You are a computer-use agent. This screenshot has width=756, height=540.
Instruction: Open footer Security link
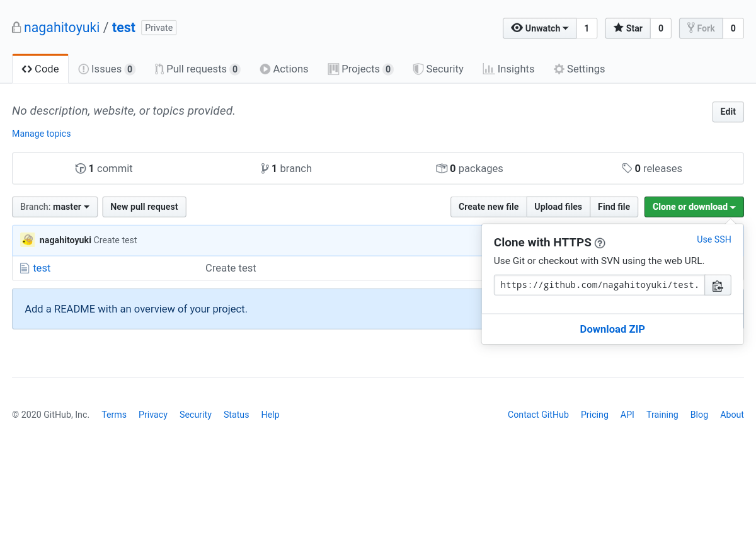click(x=195, y=415)
